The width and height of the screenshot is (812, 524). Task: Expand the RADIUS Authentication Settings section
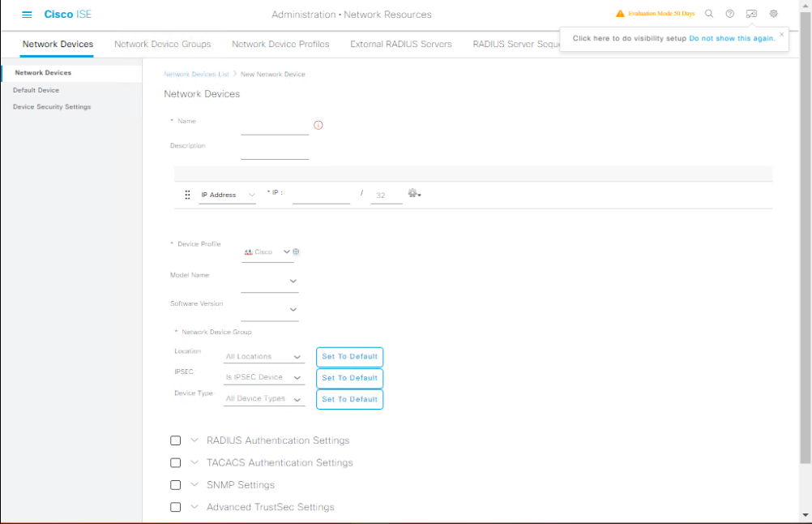click(x=194, y=440)
